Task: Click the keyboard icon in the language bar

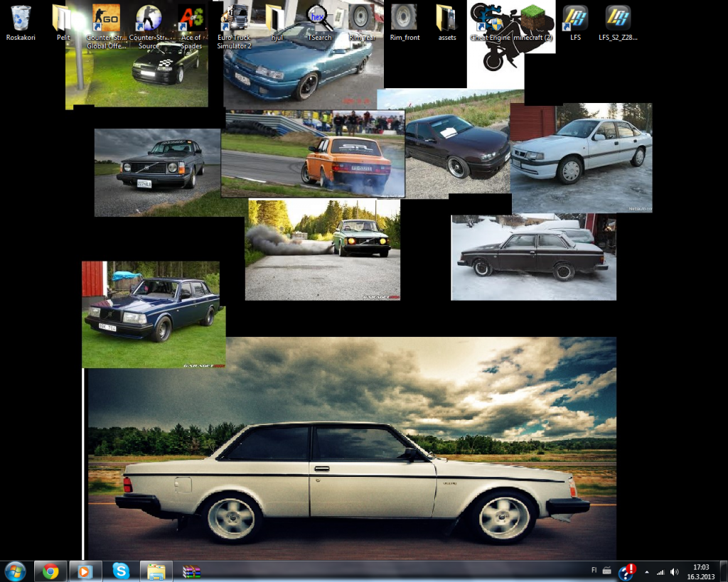Action: pos(606,571)
